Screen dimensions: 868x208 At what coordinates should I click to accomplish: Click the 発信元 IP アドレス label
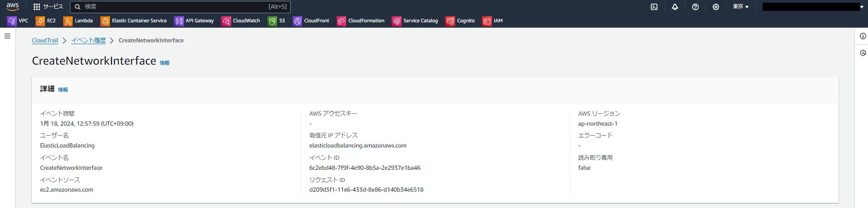tap(333, 136)
